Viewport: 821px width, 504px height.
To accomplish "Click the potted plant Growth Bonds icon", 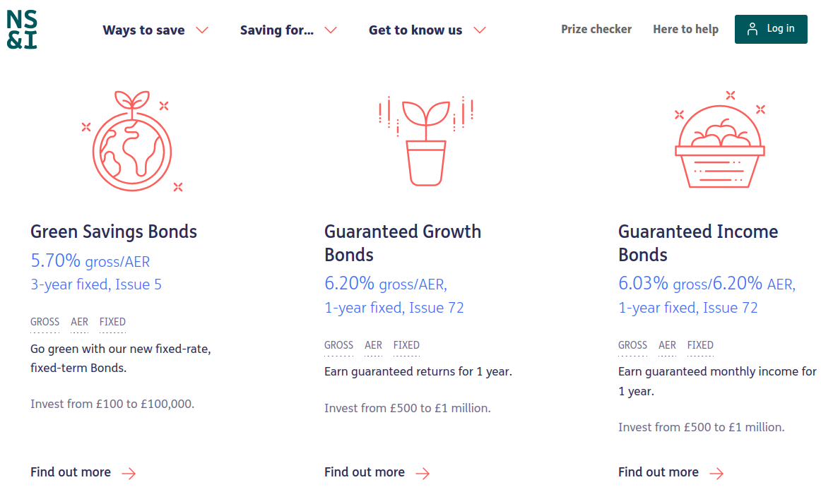I will click(426, 140).
